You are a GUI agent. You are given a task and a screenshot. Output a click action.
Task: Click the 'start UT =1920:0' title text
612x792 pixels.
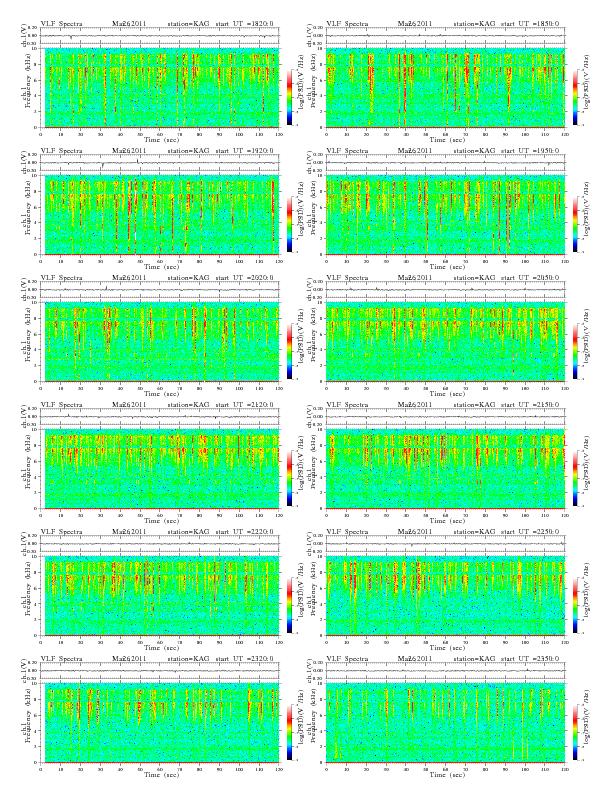click(244, 151)
